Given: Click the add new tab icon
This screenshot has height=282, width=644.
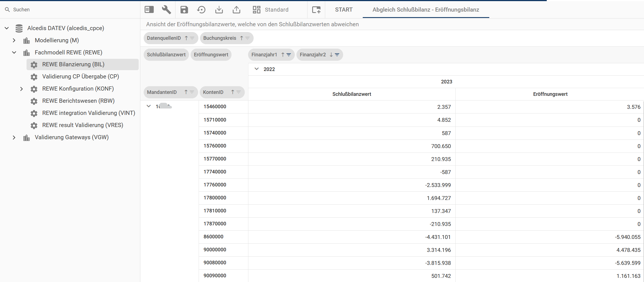Looking at the screenshot, I should 316,10.
